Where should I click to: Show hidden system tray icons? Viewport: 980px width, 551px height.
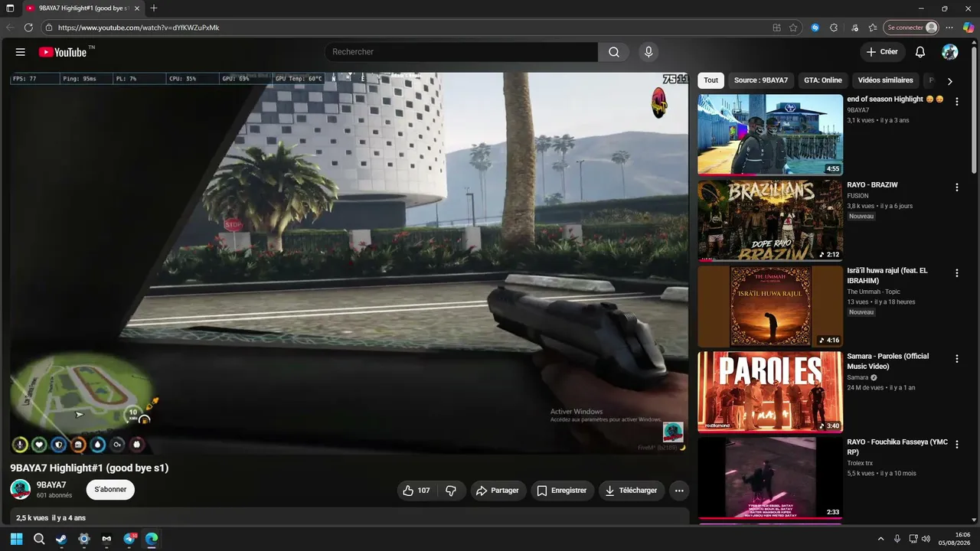coord(880,539)
